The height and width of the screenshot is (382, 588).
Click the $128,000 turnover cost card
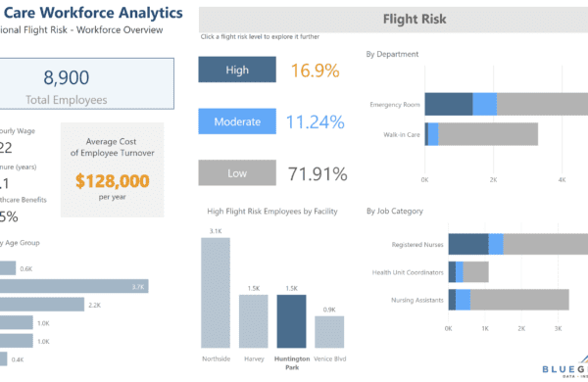point(112,169)
